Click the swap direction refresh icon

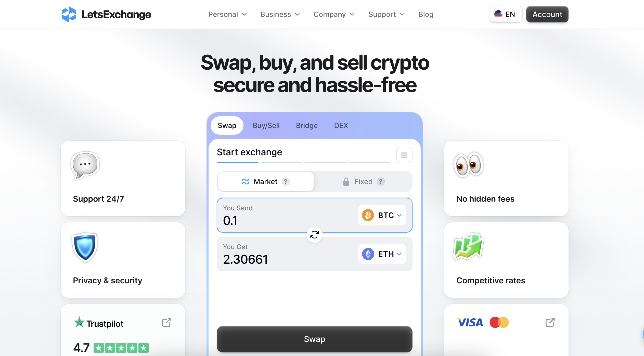[314, 234]
